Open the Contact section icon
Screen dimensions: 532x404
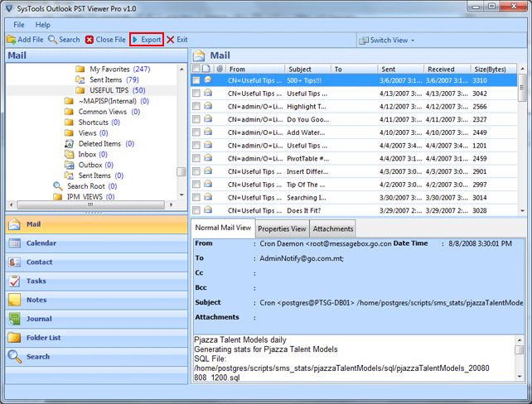pos(14,262)
